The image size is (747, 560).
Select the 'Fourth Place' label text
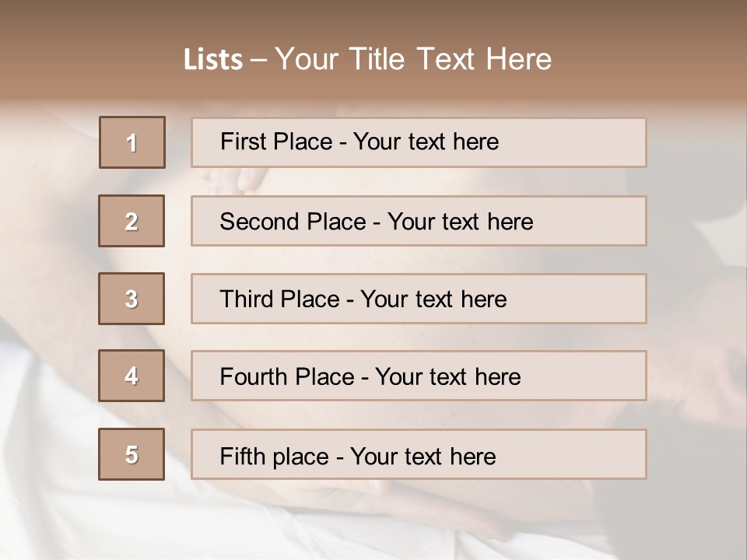click(287, 376)
